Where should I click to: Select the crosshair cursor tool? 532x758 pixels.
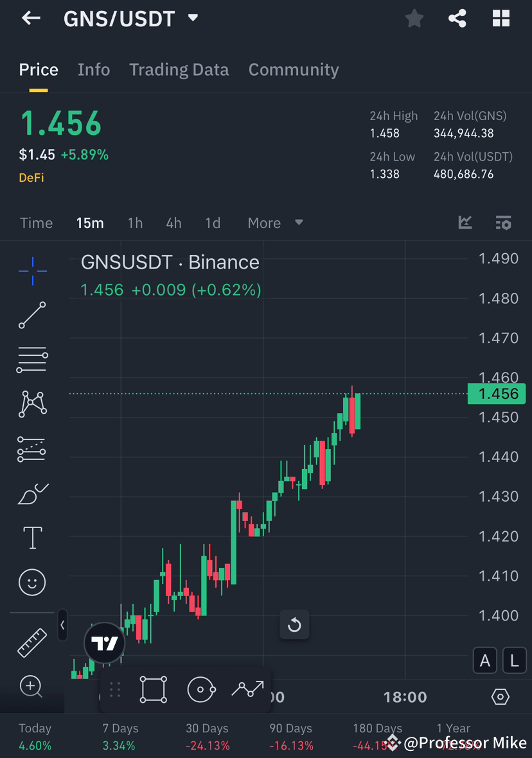coord(32,270)
